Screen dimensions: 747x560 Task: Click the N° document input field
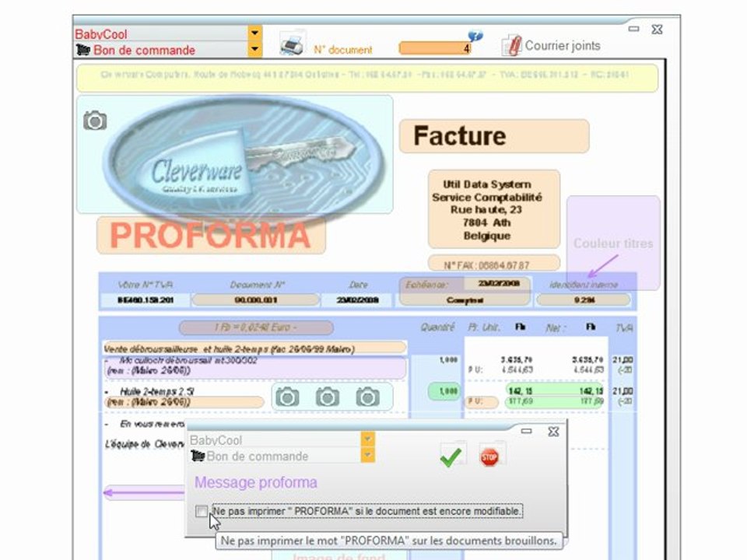[435, 48]
